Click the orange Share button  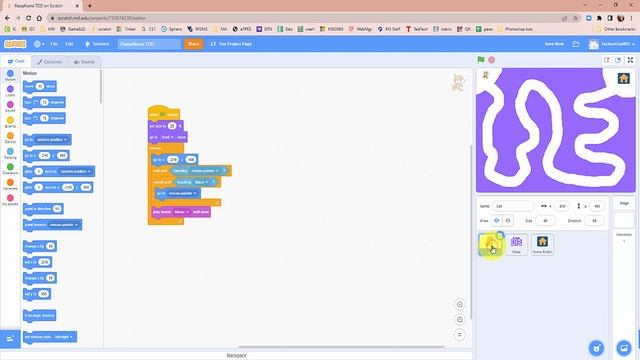[x=193, y=44]
